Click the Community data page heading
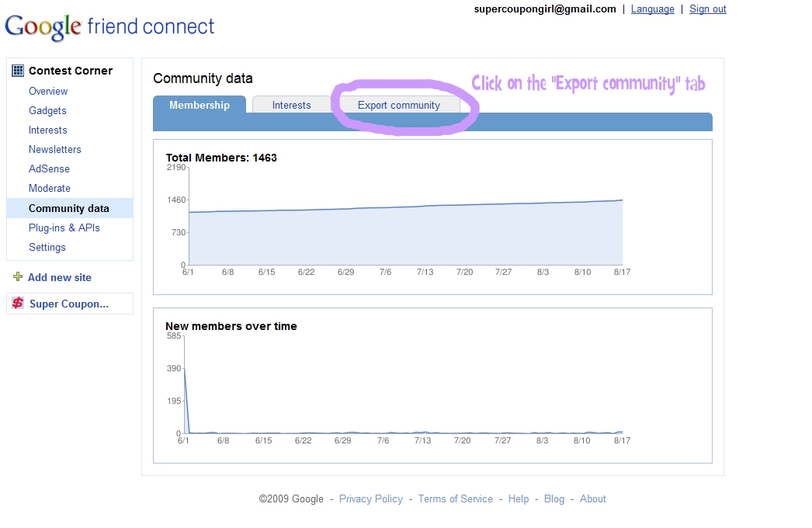 tap(203, 78)
